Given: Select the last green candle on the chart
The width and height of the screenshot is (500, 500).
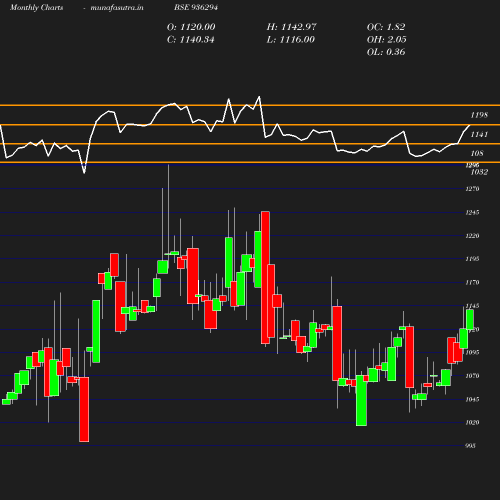Looking at the screenshot, I should [470, 319].
